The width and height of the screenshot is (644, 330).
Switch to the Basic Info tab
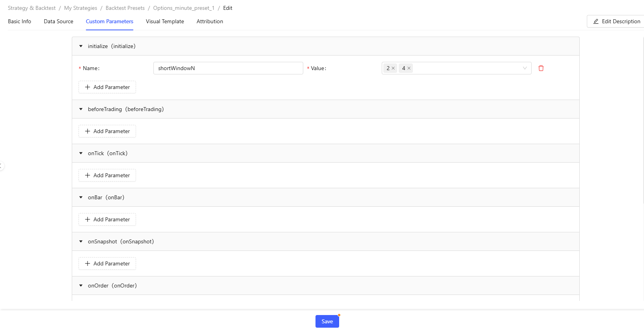pos(19,22)
